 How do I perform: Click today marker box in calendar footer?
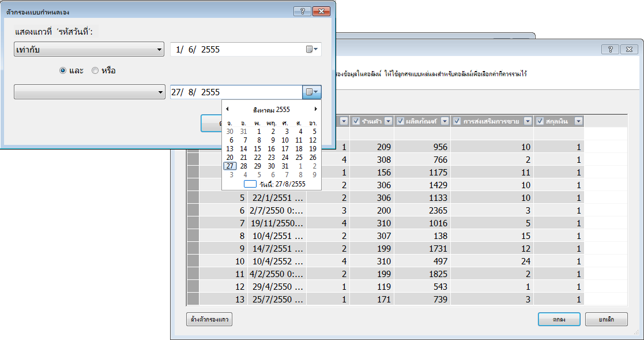point(250,184)
